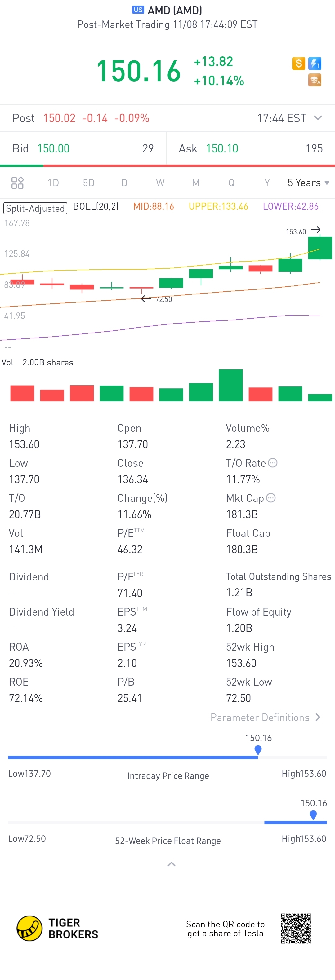The height and width of the screenshot is (980, 335).
Task: Collapse the stock details with up chevron
Action: 172,864
